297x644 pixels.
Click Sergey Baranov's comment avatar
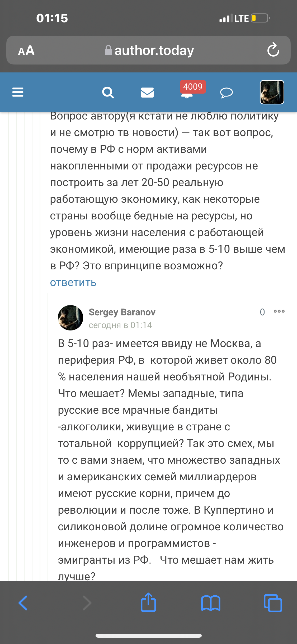point(70,318)
